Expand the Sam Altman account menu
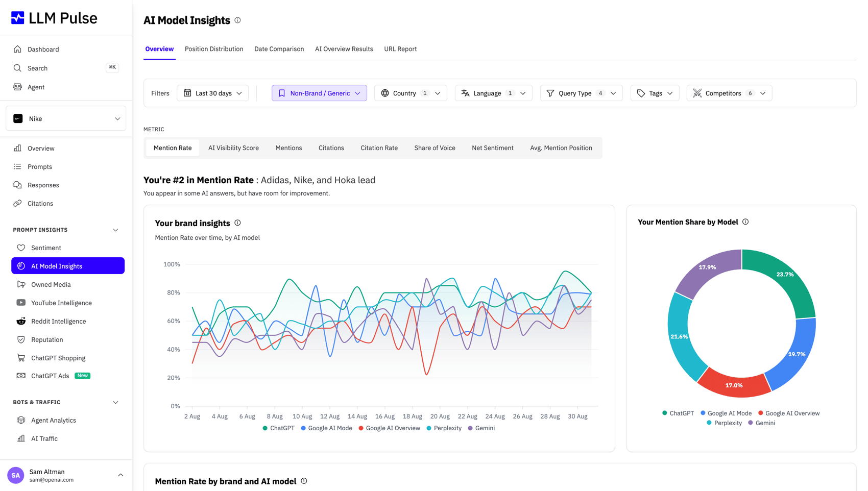The width and height of the screenshot is (868, 491). pyautogui.click(x=120, y=475)
